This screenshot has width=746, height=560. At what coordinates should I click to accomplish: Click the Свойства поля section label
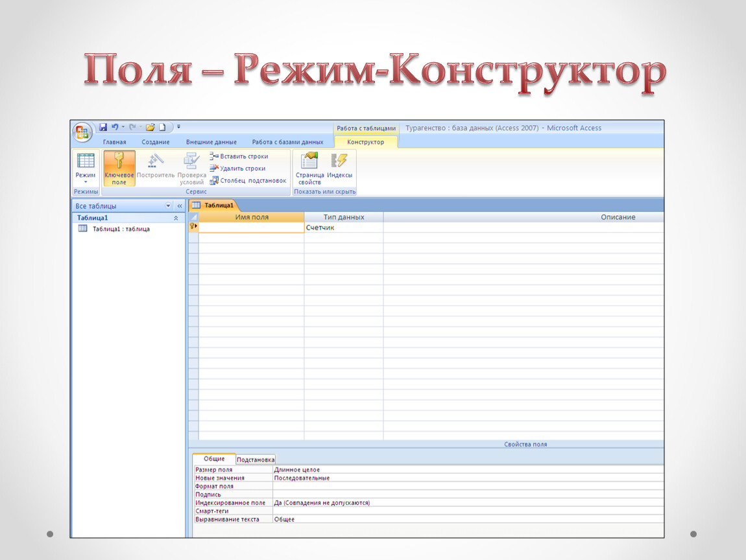(x=525, y=445)
